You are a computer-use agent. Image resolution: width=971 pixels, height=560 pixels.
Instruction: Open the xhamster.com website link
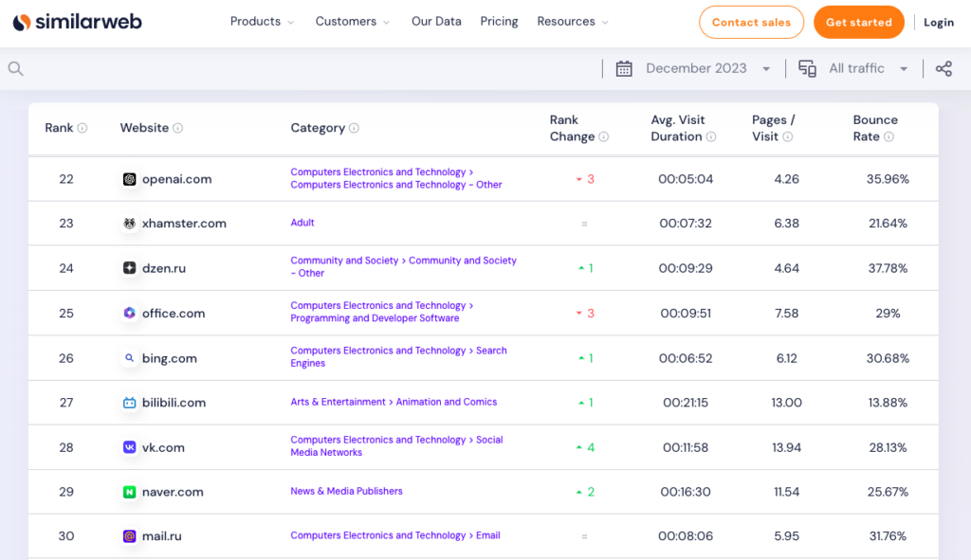[184, 224]
